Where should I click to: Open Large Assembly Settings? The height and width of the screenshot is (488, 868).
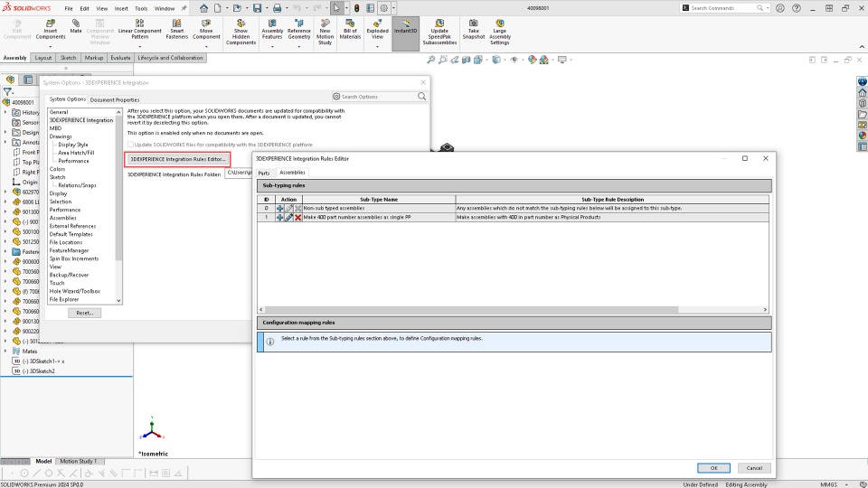tap(500, 33)
